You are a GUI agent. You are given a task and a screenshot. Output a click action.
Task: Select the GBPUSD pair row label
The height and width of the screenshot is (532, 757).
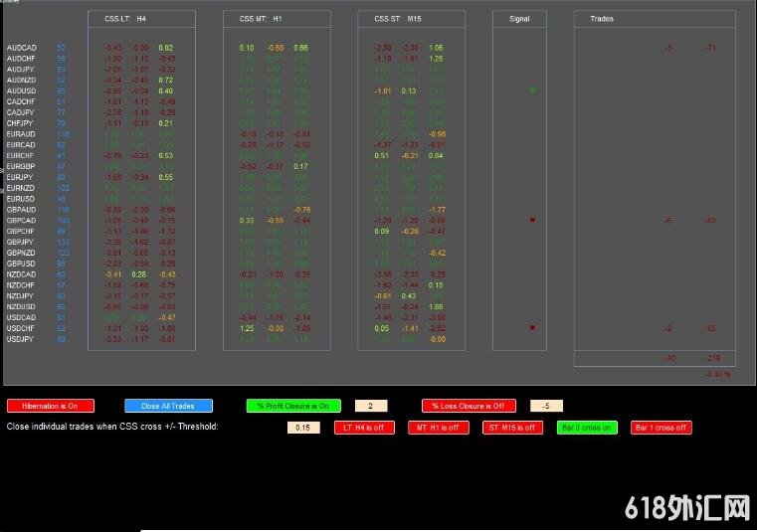(21, 264)
